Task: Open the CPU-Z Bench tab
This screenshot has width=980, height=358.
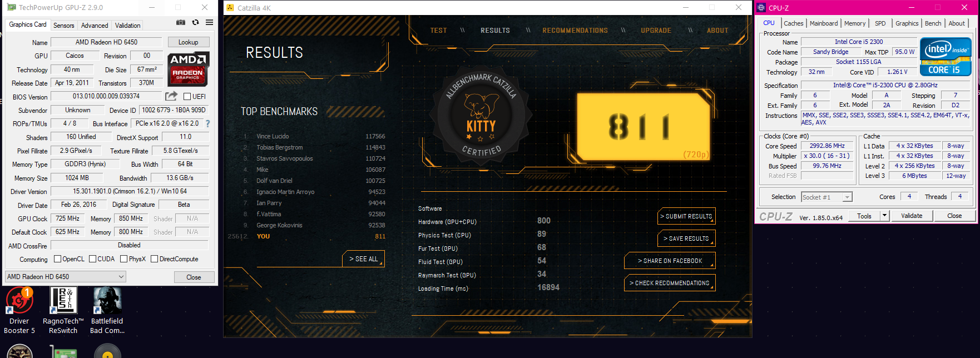Action: click(933, 23)
